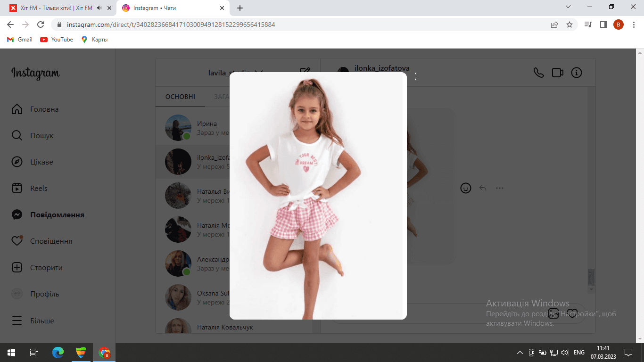Open Chrome profile B avatar
The width and height of the screenshot is (644, 362).
619,25
